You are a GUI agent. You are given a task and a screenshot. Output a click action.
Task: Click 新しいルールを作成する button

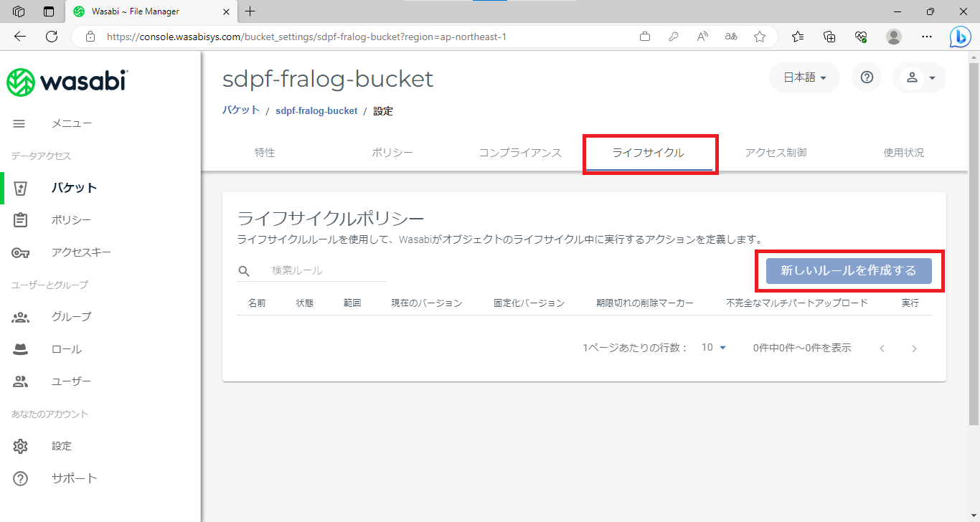click(x=849, y=271)
